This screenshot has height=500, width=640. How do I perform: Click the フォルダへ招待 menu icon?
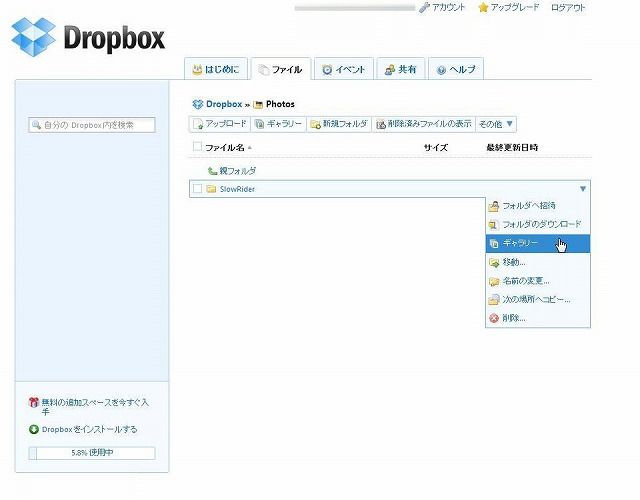[x=493, y=206]
